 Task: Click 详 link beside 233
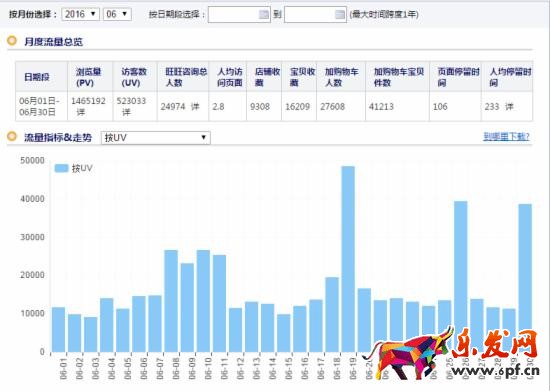(509, 107)
